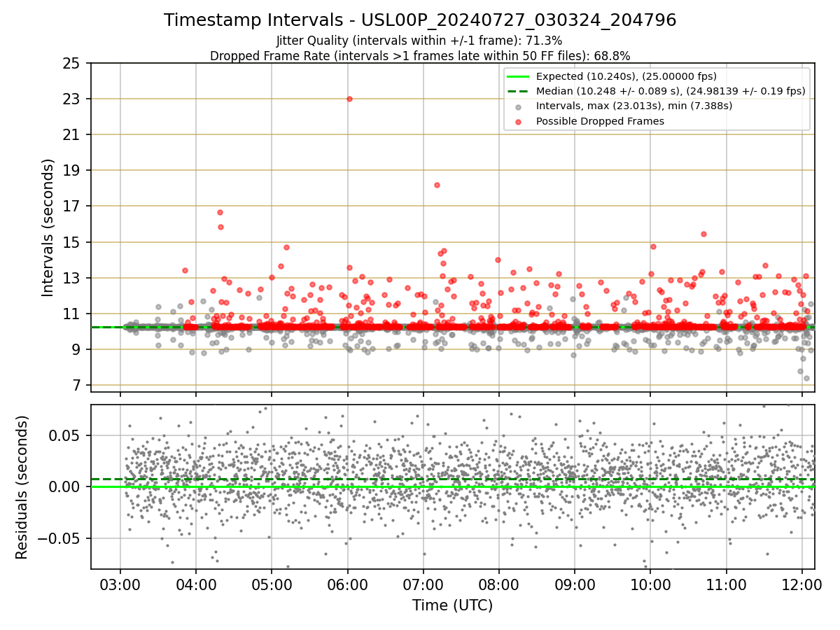840x630 pixels.
Task: Click the gray intervals marker in the legend
Action: pyautogui.click(x=519, y=107)
